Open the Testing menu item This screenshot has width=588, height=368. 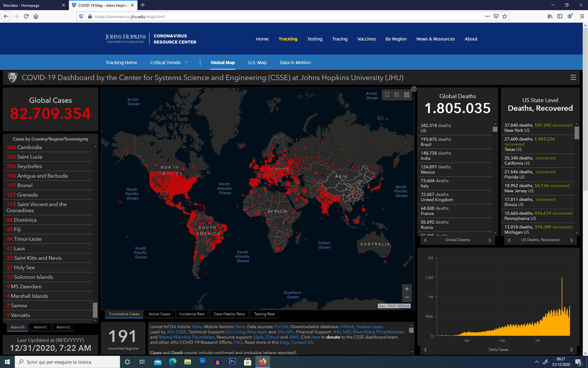tap(315, 39)
